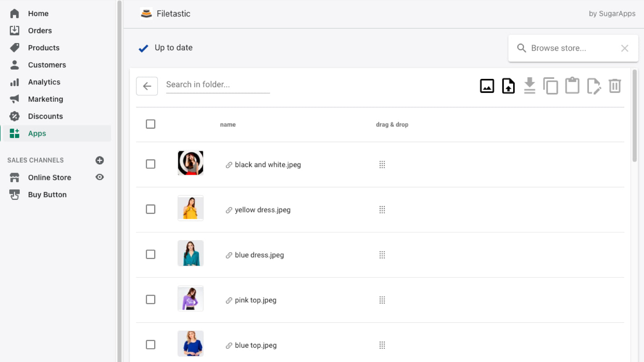Open blue dress.jpeg via its link
Viewport: 644px width, 362px height.
click(259, 255)
